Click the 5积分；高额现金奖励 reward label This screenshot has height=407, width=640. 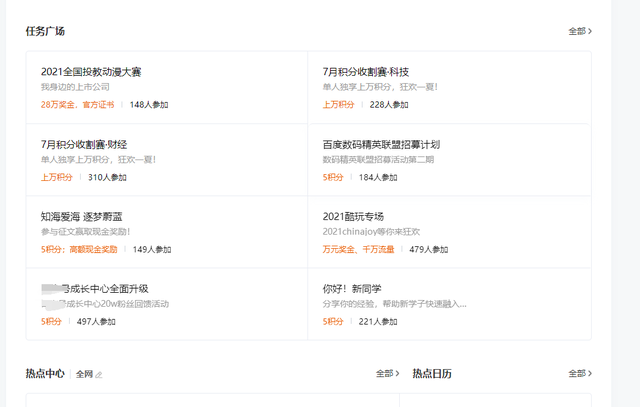[79, 249]
